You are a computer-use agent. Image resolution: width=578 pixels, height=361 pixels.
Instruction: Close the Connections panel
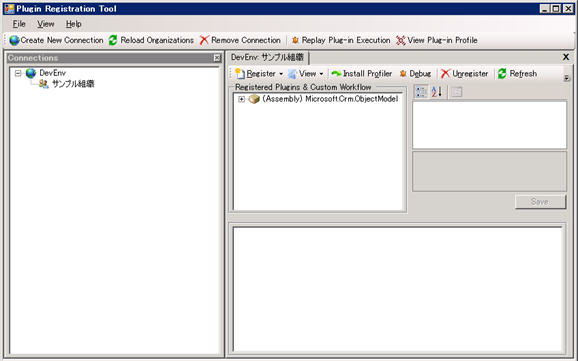[217, 58]
